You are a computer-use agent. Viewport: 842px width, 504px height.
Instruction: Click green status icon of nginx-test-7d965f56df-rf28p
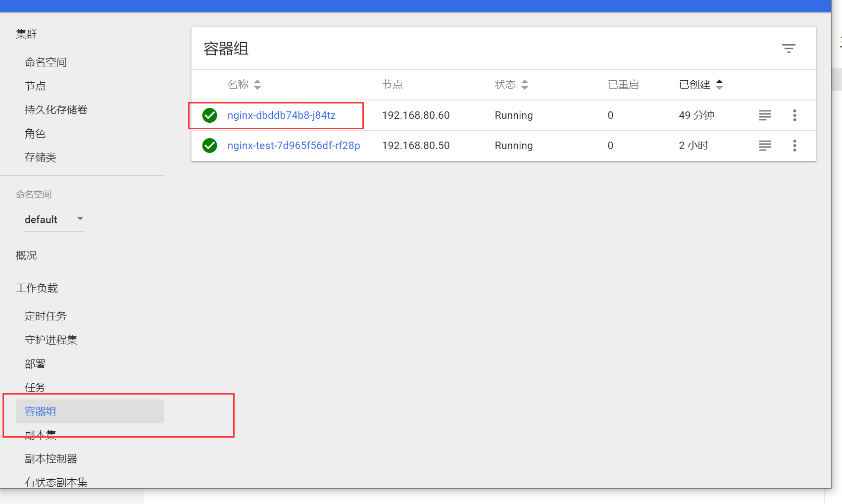[x=210, y=146]
